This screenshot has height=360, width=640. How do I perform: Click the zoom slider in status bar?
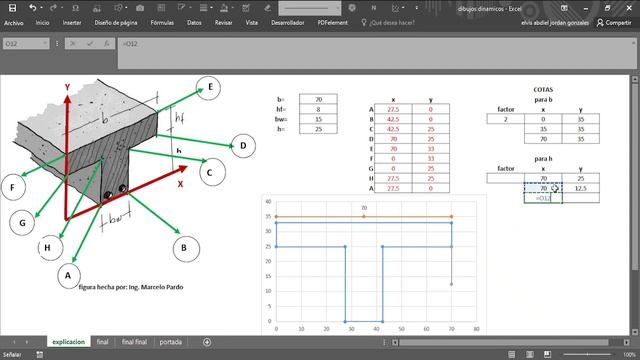pyautogui.click(x=587, y=354)
